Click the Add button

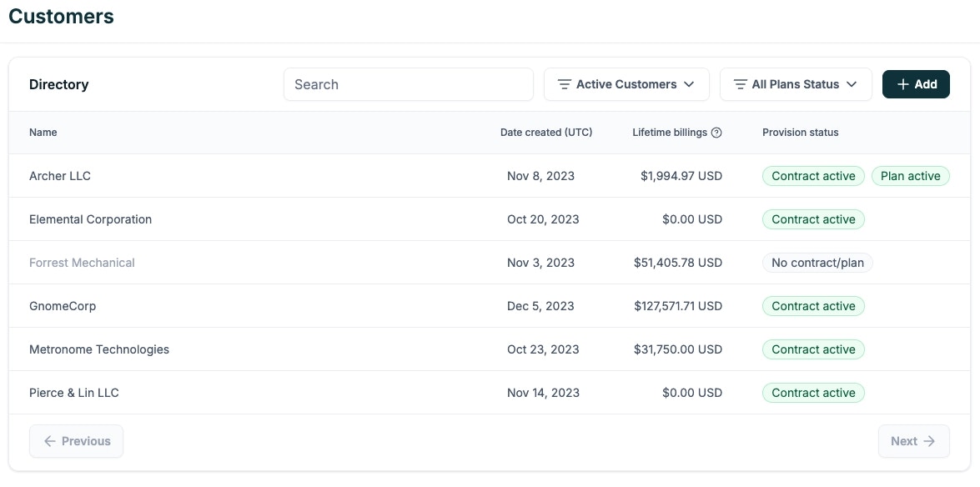(916, 84)
